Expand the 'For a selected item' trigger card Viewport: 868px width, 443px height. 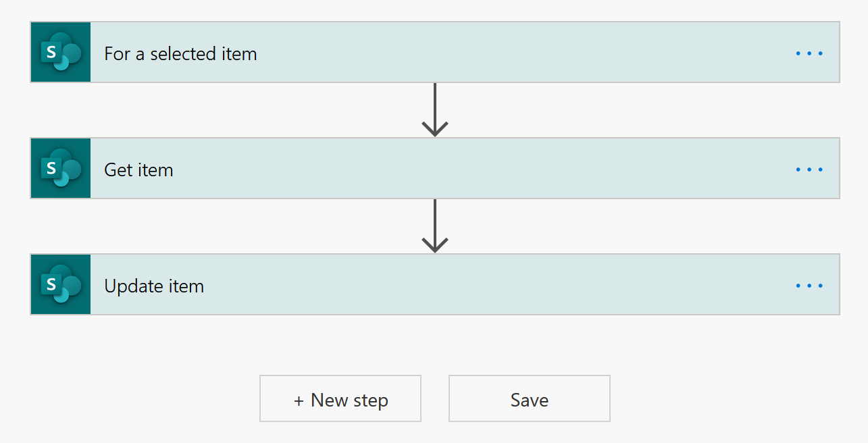(x=435, y=52)
